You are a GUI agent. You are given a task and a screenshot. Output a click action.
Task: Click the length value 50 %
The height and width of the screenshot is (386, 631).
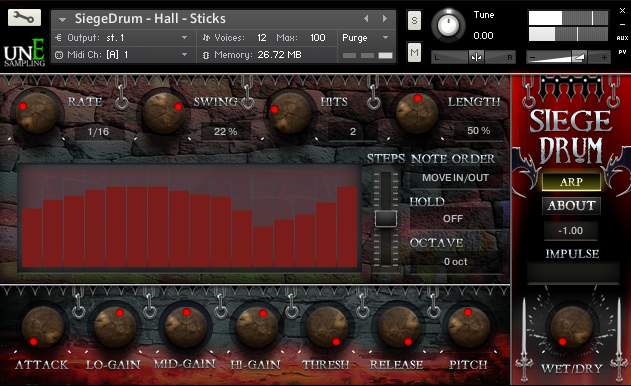pyautogui.click(x=478, y=131)
